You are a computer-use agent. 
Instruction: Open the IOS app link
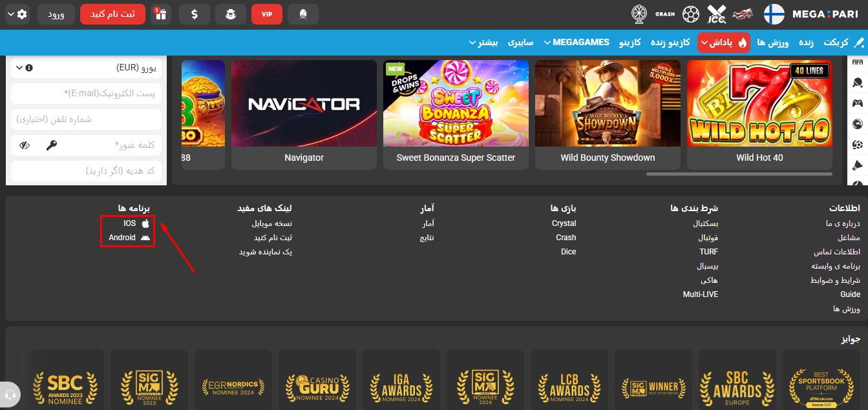tap(136, 223)
